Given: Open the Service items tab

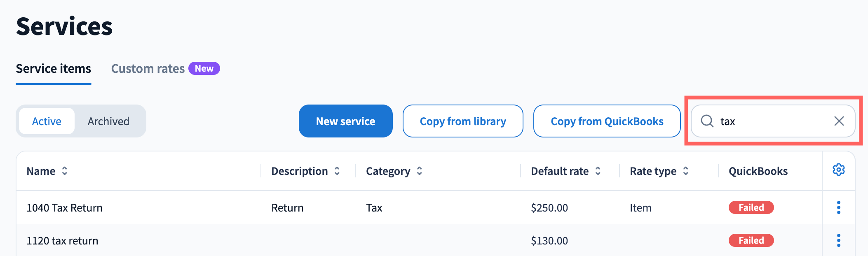Looking at the screenshot, I should (x=54, y=69).
